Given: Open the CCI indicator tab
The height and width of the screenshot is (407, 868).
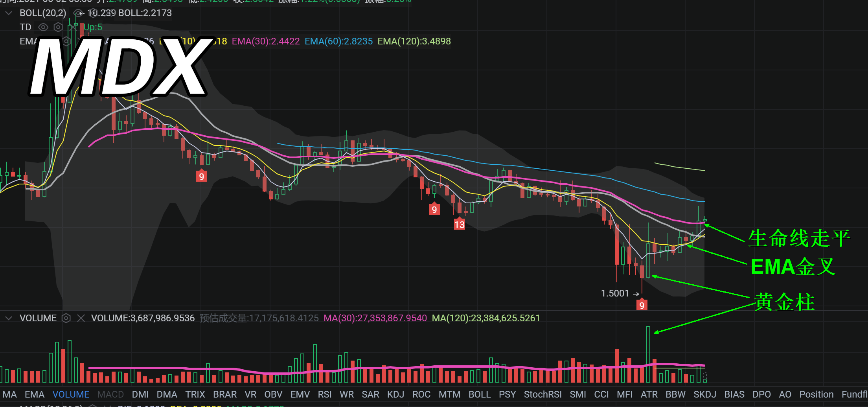Looking at the screenshot, I should pyautogui.click(x=601, y=394).
